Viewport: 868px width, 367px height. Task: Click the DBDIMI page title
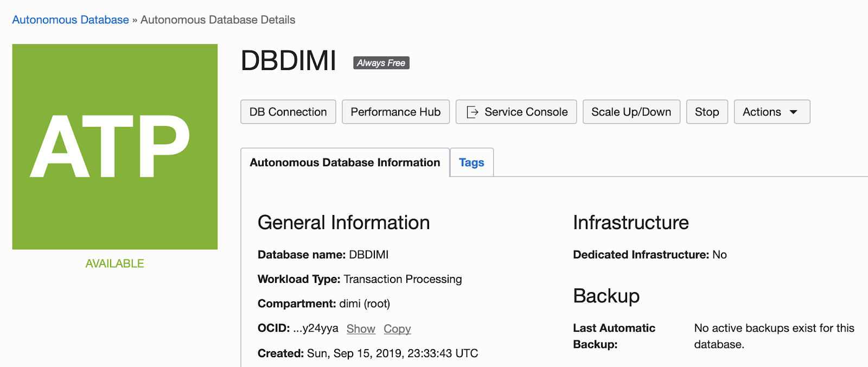[x=288, y=60]
